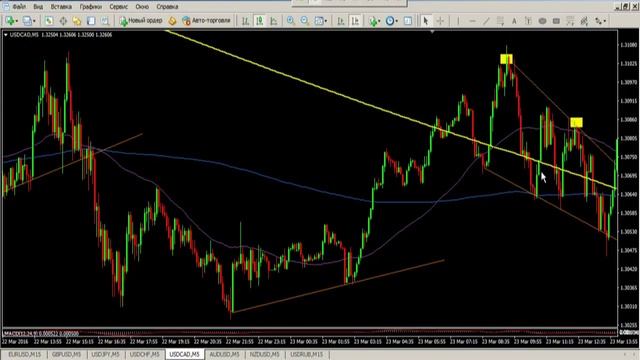This screenshot has height=360, width=640.
Task: Toggle chart auto scroll
Action: [x=340, y=21]
